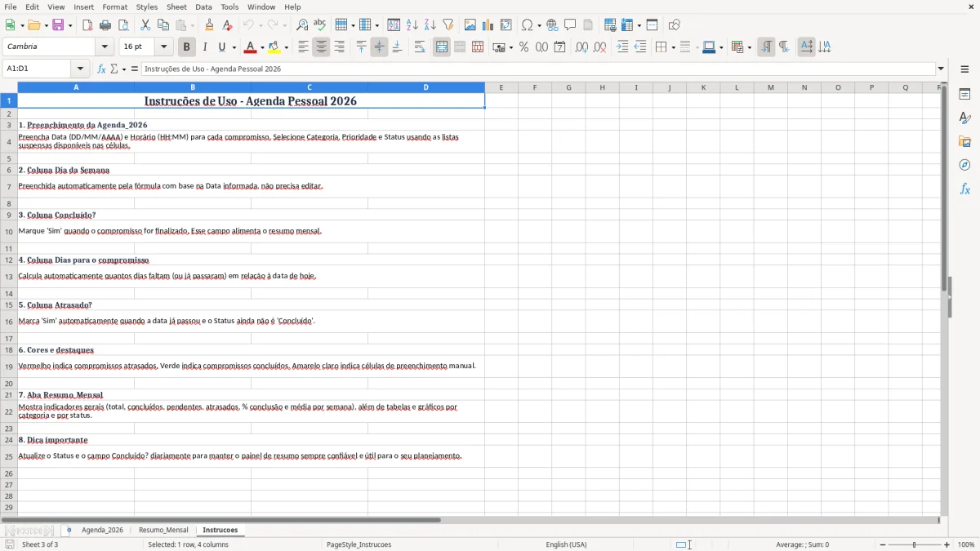The image size is (980, 551).
Task: Toggle Underline formatting
Action: click(222, 47)
